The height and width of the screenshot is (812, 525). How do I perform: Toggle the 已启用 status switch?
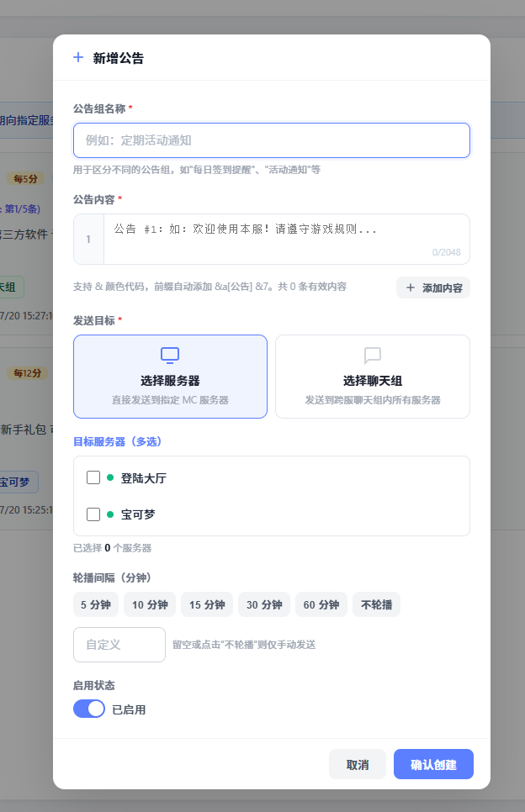point(89,709)
